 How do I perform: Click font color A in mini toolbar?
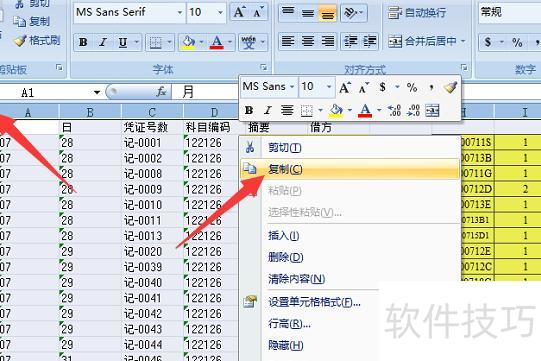pos(365,110)
